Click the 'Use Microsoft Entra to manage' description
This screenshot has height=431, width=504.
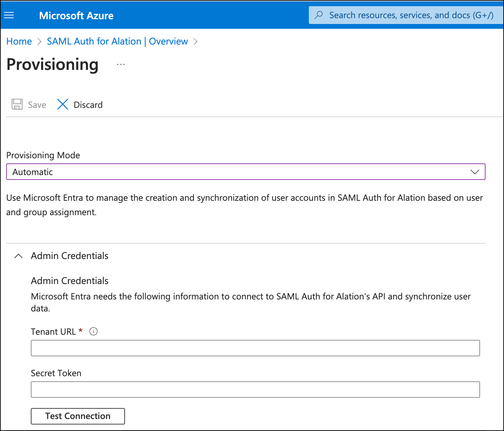244,205
